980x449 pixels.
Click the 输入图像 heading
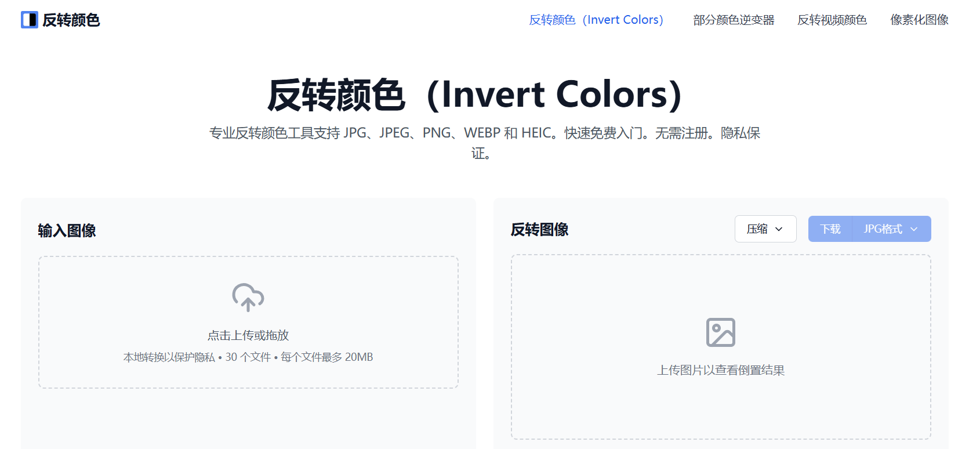[x=67, y=230]
